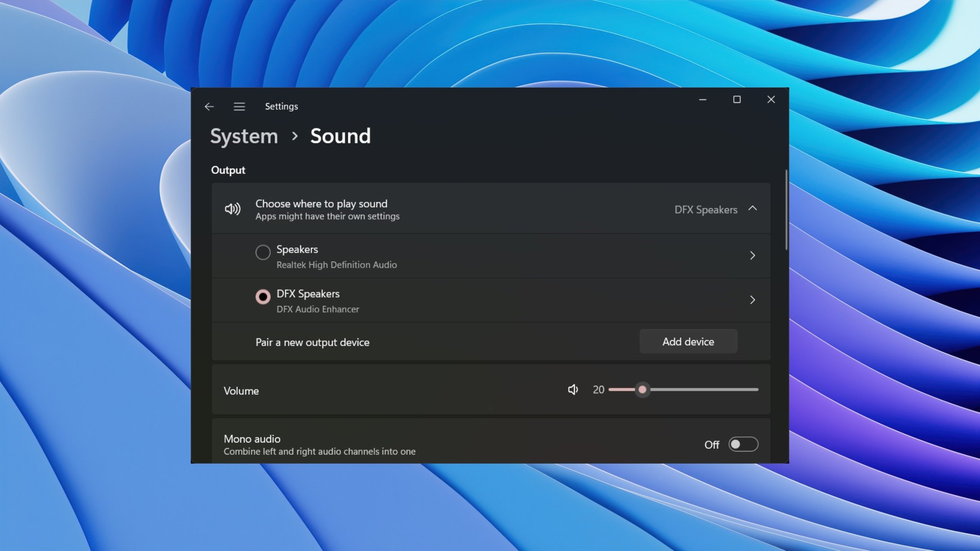Open Speakers Realtek properties chevron
Viewport: 980px width, 551px height.
(752, 256)
